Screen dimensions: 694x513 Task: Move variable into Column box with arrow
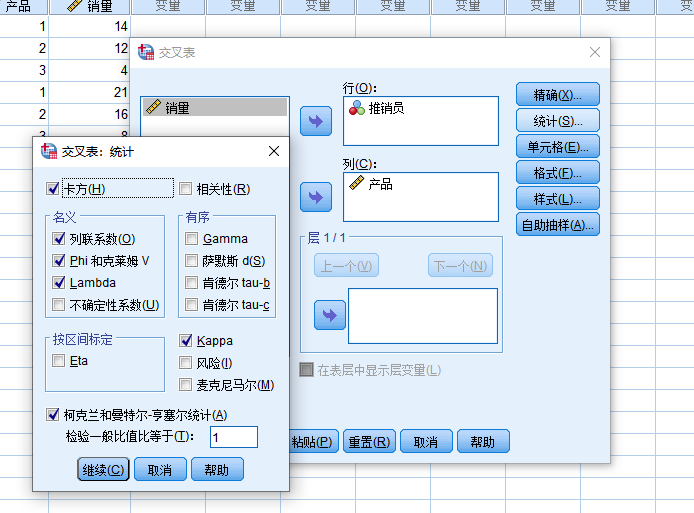point(316,197)
